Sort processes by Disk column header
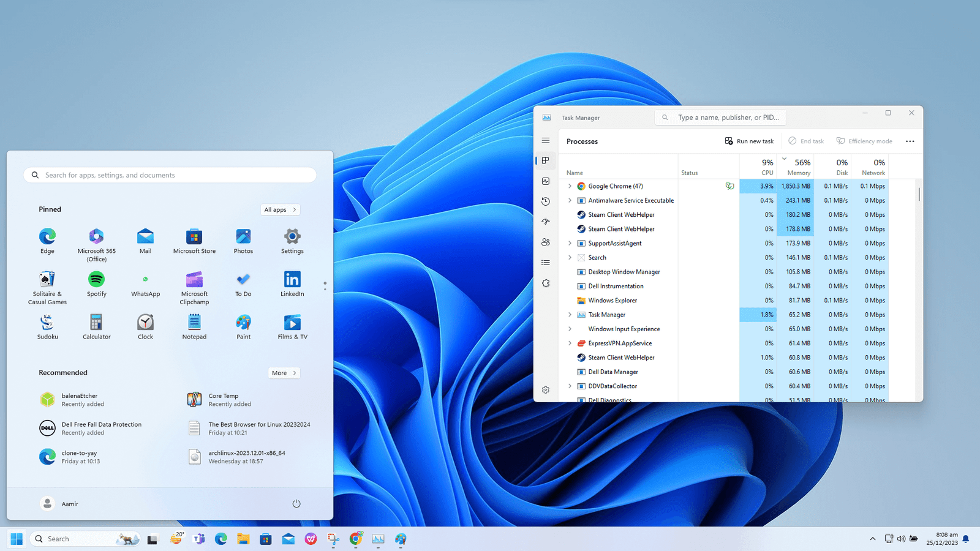The height and width of the screenshot is (551, 980). click(833, 167)
